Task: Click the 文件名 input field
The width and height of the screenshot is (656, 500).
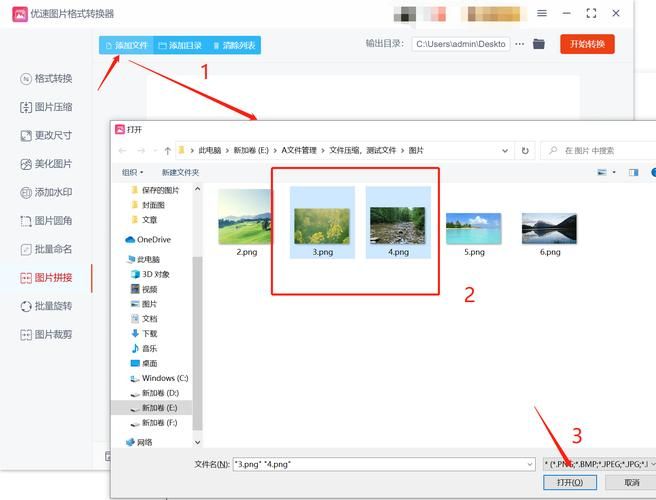Action: 384,464
